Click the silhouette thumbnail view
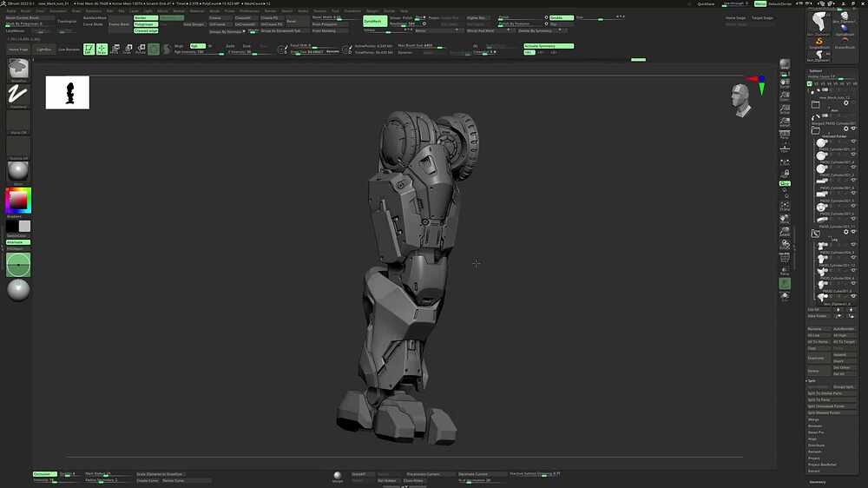Viewport: 868px width, 488px height. 68,93
